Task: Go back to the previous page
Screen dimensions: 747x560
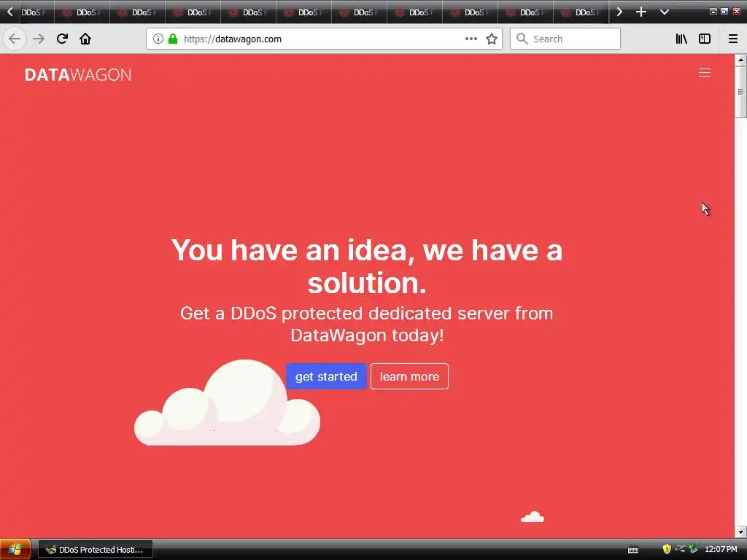Action: tap(15, 39)
